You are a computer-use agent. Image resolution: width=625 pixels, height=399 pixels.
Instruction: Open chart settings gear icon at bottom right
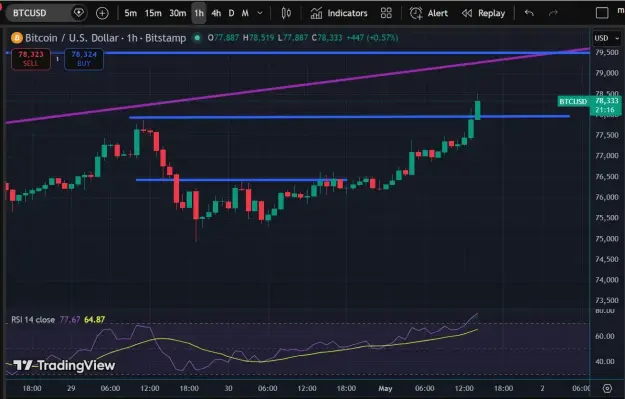(607, 388)
